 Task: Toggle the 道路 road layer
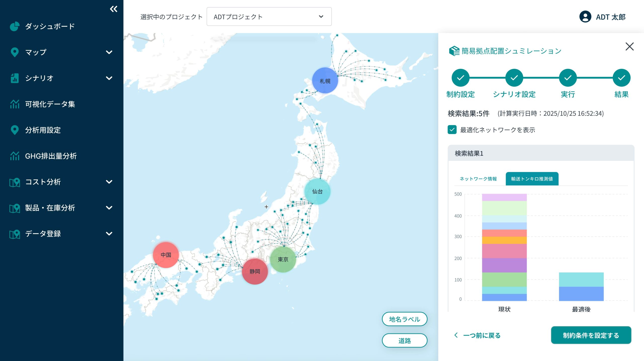(x=404, y=341)
